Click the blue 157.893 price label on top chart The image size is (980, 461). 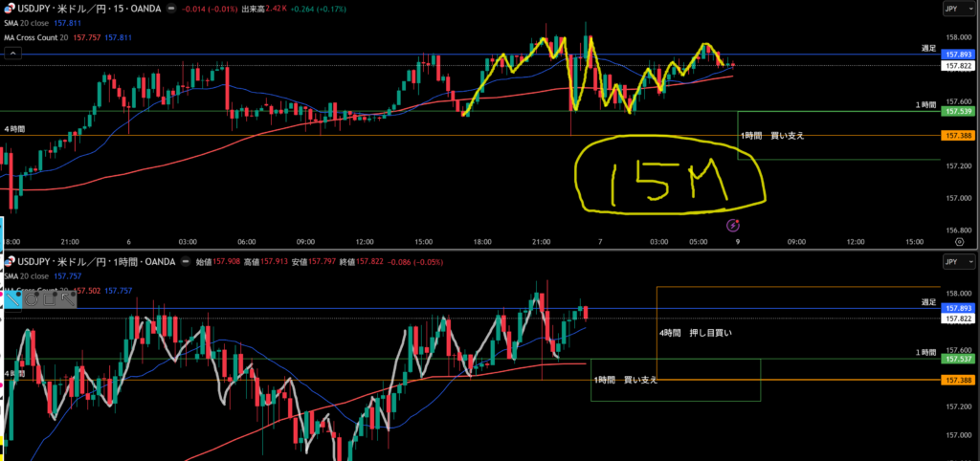click(x=958, y=55)
